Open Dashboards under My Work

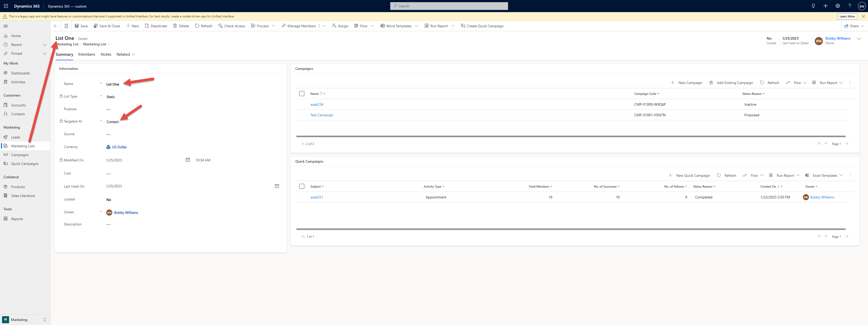click(x=20, y=73)
